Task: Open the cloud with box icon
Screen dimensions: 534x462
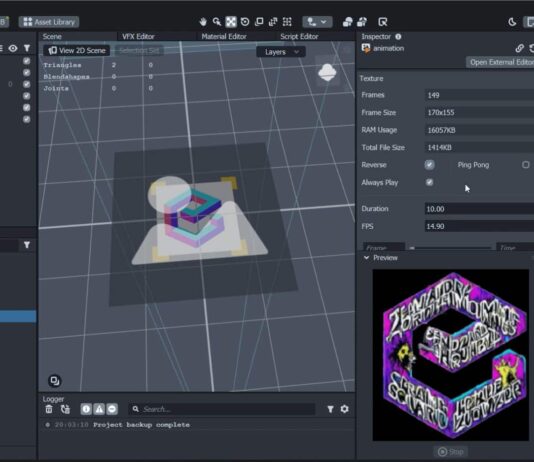Action: click(347, 22)
